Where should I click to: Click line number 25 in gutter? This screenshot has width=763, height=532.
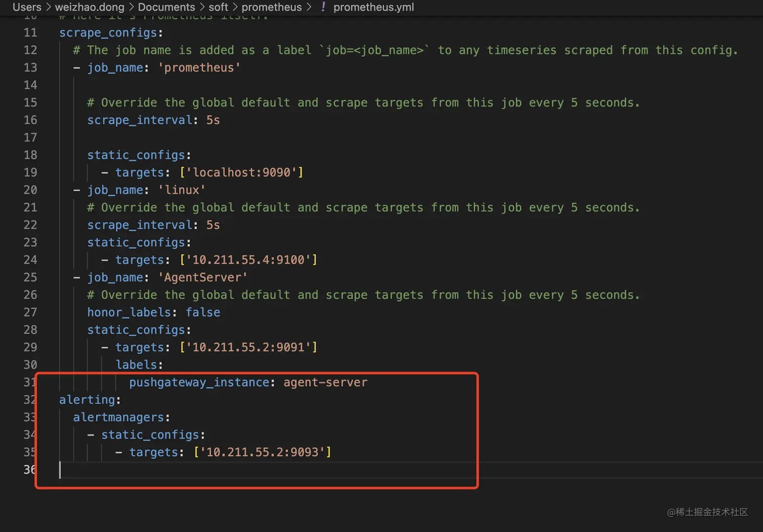30,278
